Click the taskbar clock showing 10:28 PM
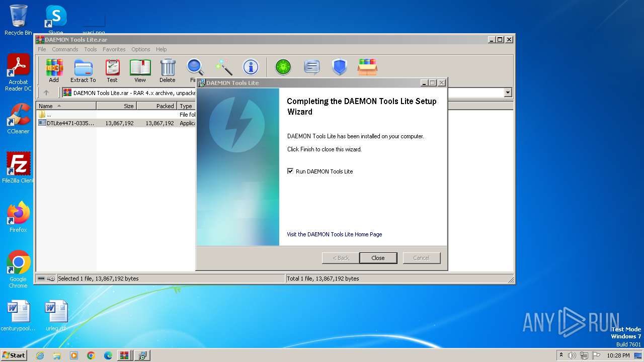Viewport: 644px width, 362px height. click(618, 355)
